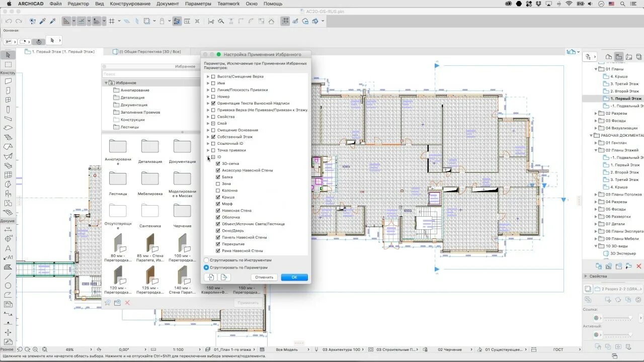644x362 pixels.
Task: Toggle the 'Высота/Смещение Верха' checkbox
Action: tap(213, 76)
